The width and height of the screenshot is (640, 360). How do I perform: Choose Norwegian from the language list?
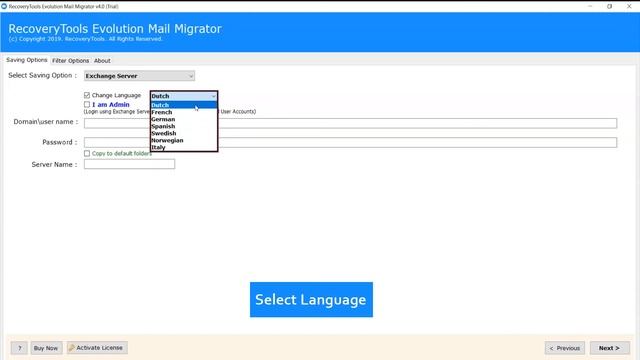click(x=184, y=140)
